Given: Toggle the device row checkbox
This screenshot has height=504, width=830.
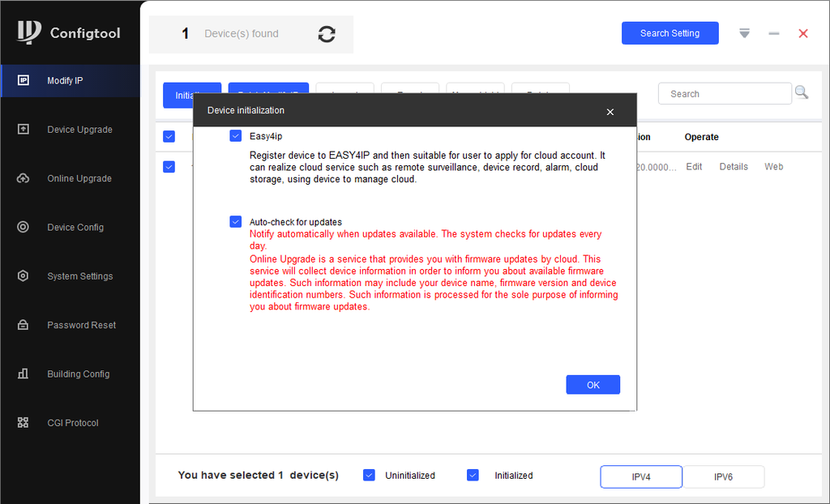Looking at the screenshot, I should [x=169, y=167].
